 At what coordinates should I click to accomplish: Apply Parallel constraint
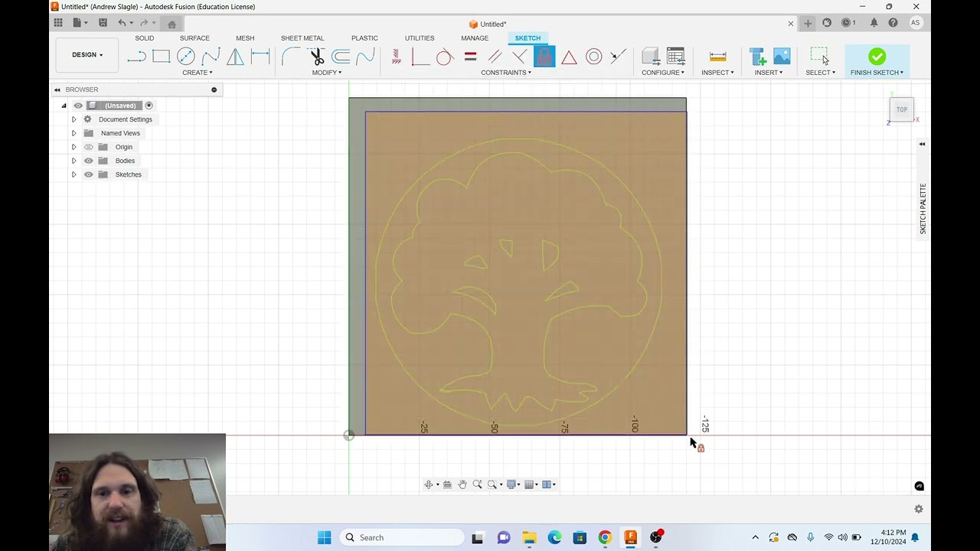click(x=495, y=57)
